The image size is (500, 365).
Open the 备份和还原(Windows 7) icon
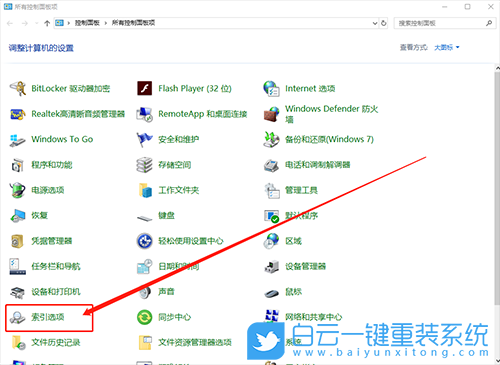pos(271,140)
